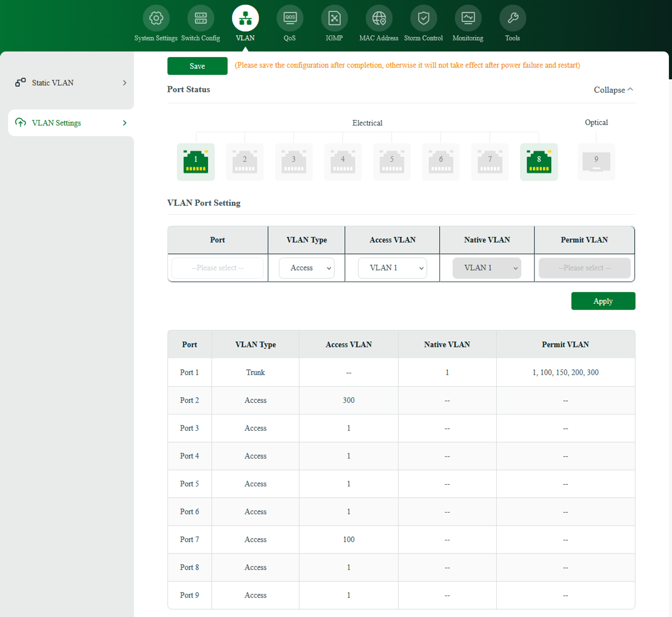Open the System Settings icon

click(x=156, y=17)
